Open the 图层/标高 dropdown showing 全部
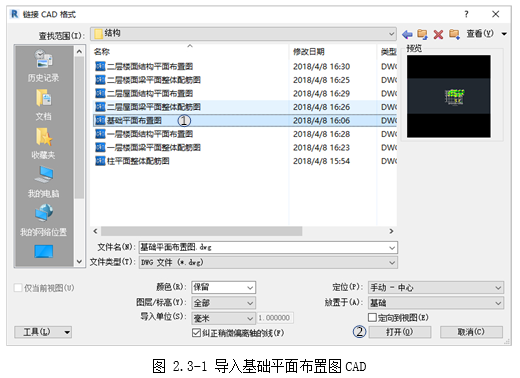This screenshot has height=378, width=520. pyautogui.click(x=223, y=303)
